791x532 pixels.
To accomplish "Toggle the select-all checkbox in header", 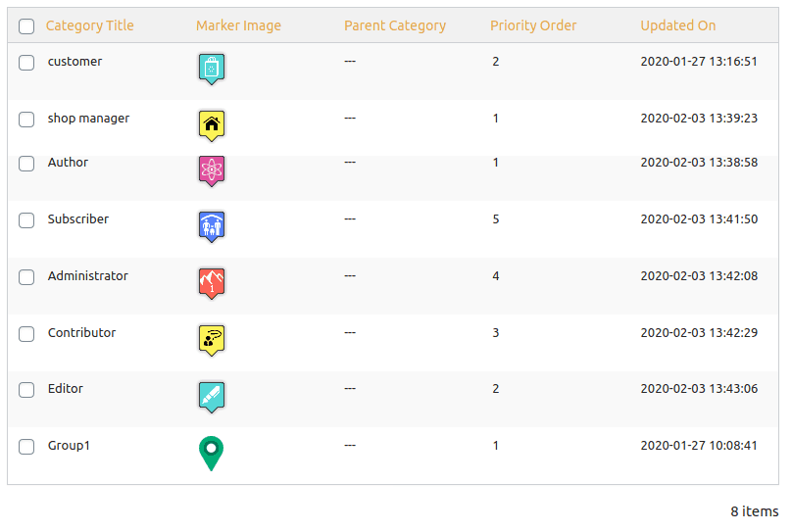I will coord(26,26).
